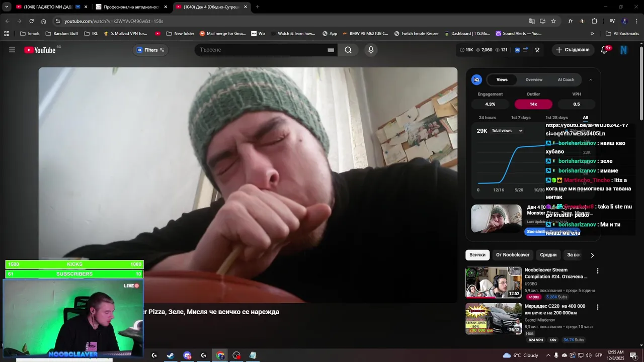The width and height of the screenshot is (644, 362).
Task: Show more filter chips with right arrow
Action: (592, 255)
